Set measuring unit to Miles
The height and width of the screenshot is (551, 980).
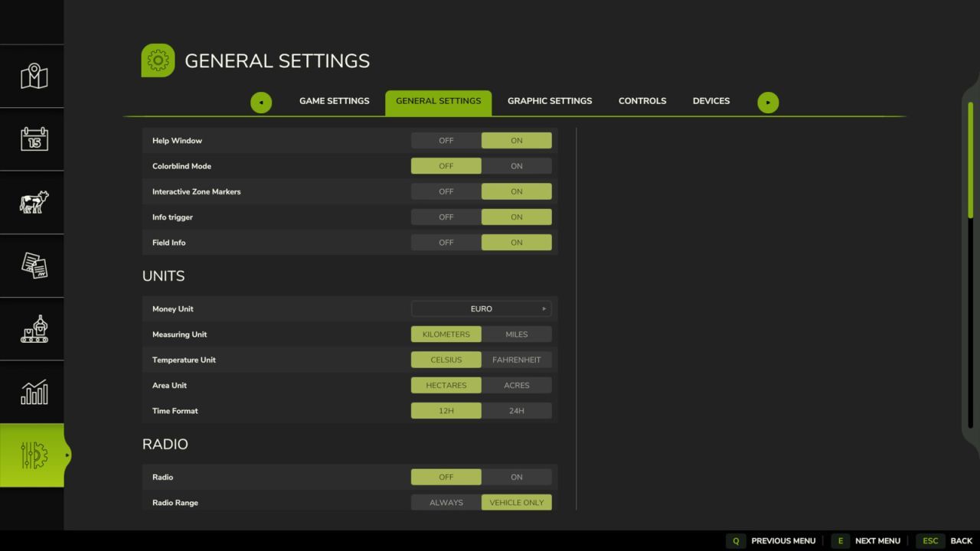(516, 334)
